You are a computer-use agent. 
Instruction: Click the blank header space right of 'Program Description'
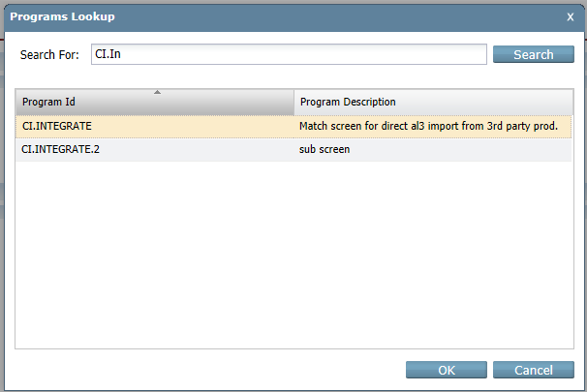click(x=484, y=103)
